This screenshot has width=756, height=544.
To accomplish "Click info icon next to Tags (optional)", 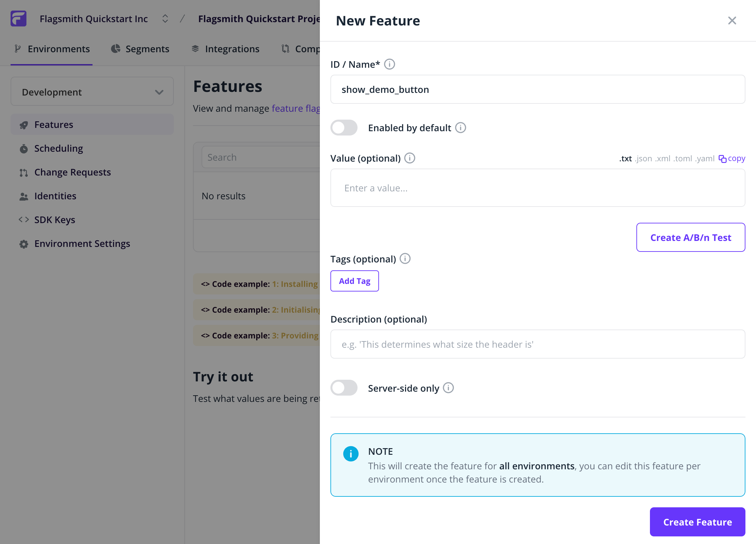I will (x=405, y=259).
